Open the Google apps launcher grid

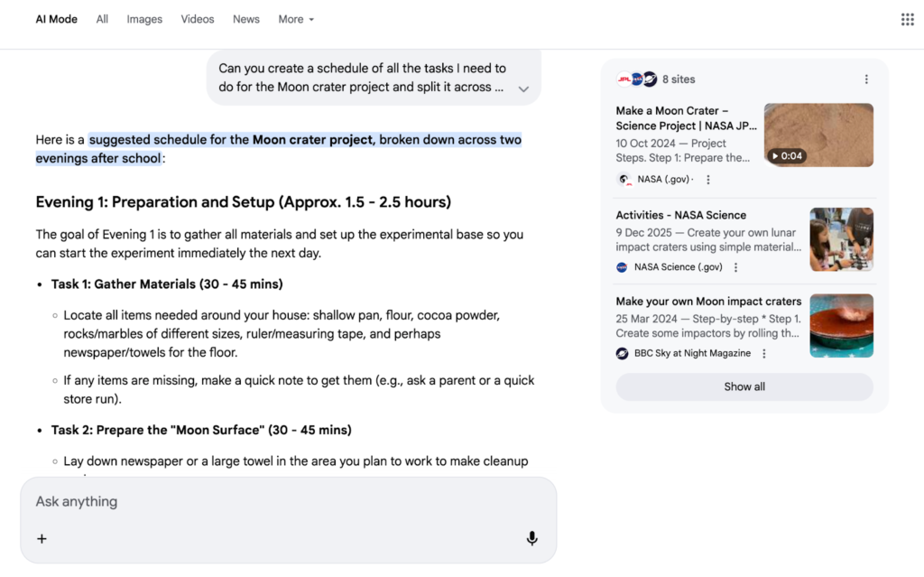(x=907, y=18)
